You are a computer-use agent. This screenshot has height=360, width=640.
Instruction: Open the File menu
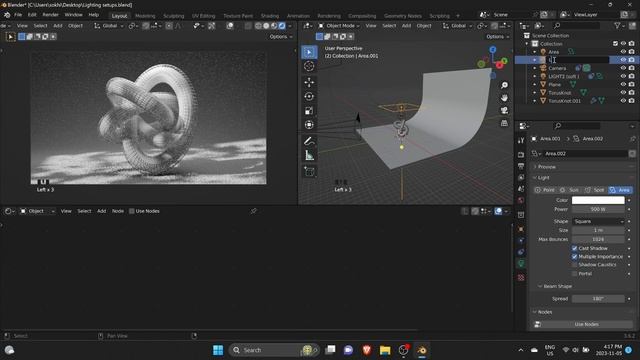[18, 15]
